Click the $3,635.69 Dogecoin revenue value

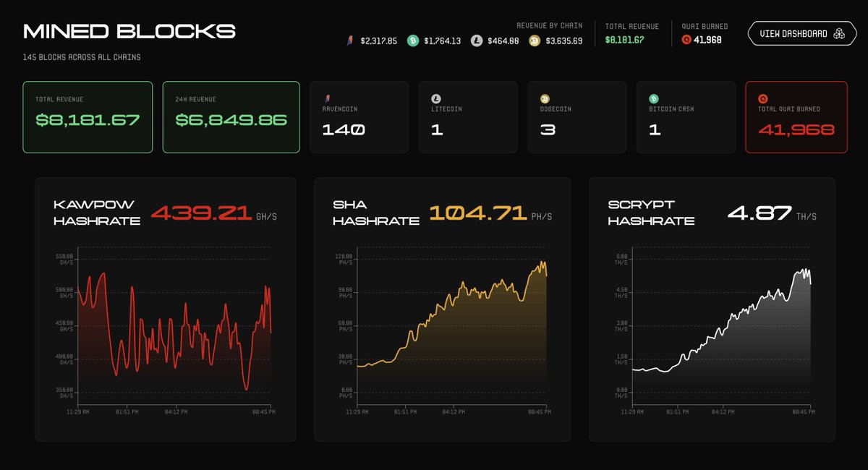pyautogui.click(x=564, y=41)
